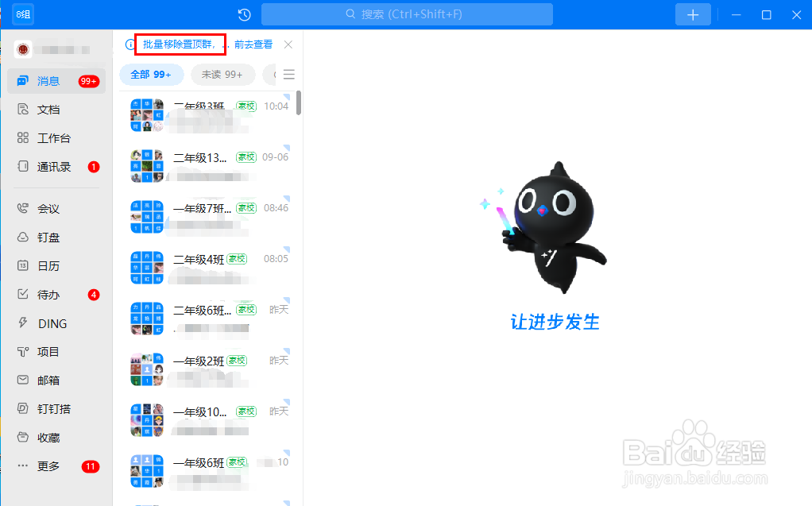The height and width of the screenshot is (506, 812).
Task: Click the 前去查看 link
Action: [253, 44]
